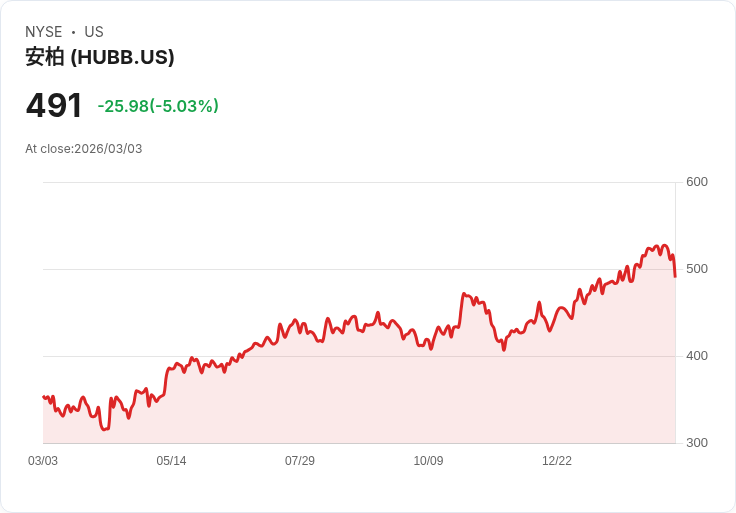Select the 10/09 x-axis date marker

pos(428,461)
